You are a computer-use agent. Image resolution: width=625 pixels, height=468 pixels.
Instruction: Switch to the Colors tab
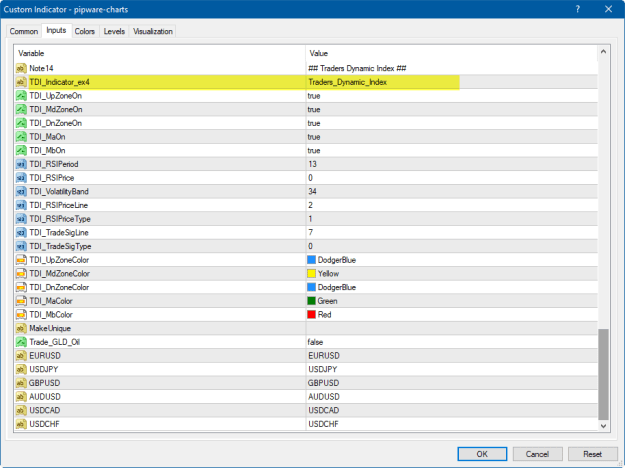[85, 31]
